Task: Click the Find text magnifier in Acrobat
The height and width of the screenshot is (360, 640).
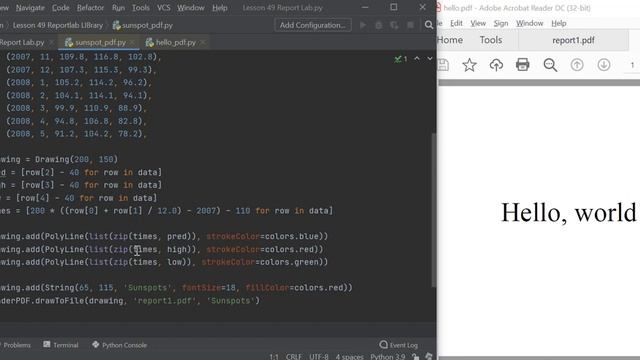Action: [550, 64]
